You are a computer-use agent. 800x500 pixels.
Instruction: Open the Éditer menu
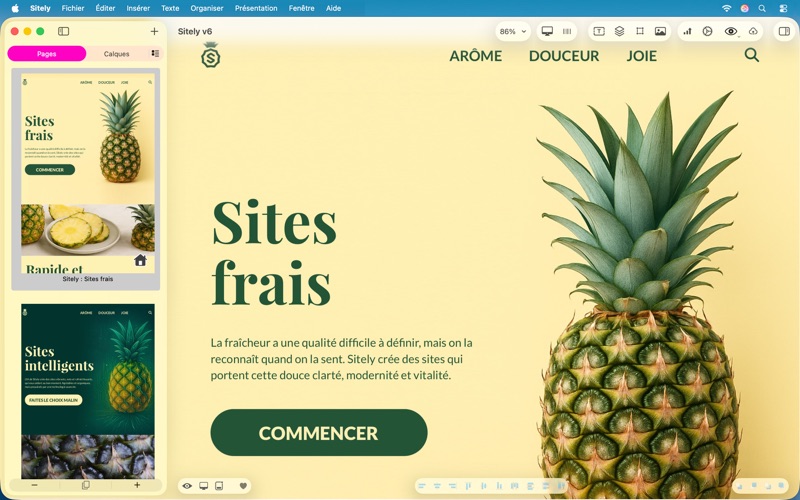click(105, 8)
